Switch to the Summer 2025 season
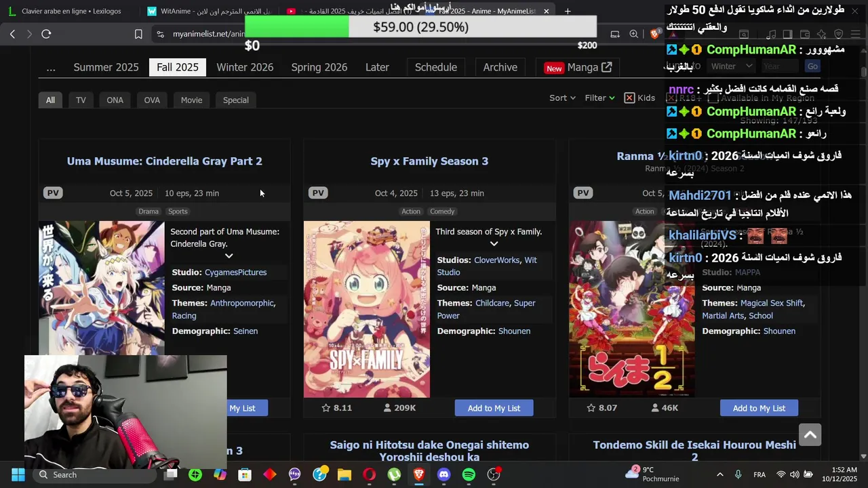The image size is (868, 488). [106, 67]
